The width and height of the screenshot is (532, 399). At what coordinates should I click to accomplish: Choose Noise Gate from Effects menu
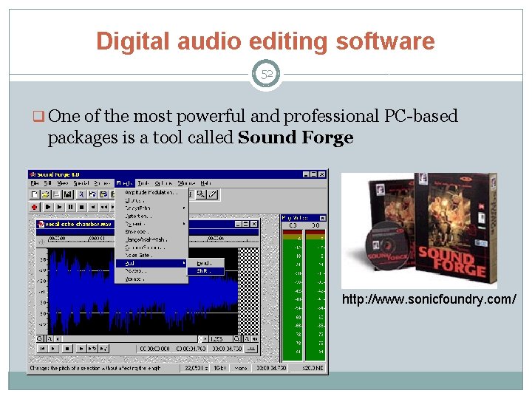(x=151, y=255)
